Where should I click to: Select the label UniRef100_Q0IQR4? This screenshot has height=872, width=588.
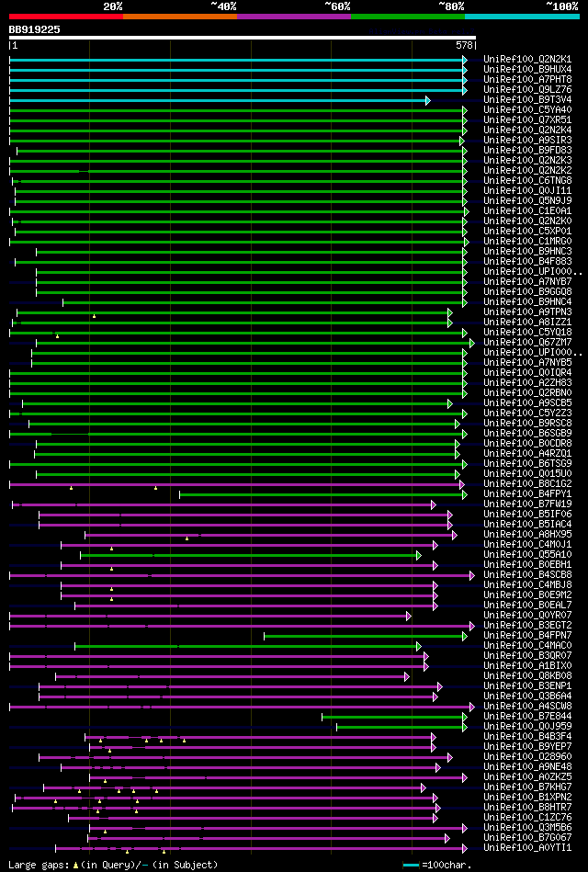527,373
